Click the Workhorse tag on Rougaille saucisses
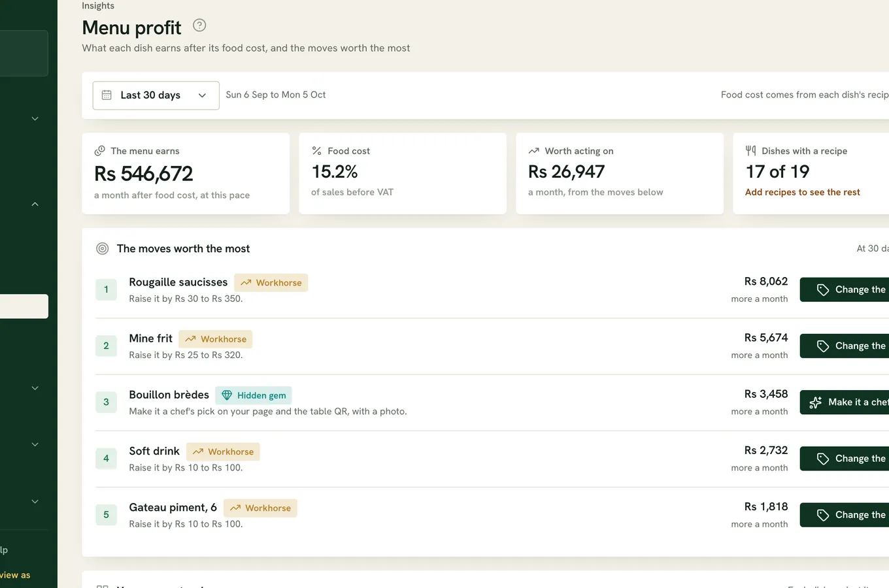This screenshot has width=889, height=588. (271, 283)
